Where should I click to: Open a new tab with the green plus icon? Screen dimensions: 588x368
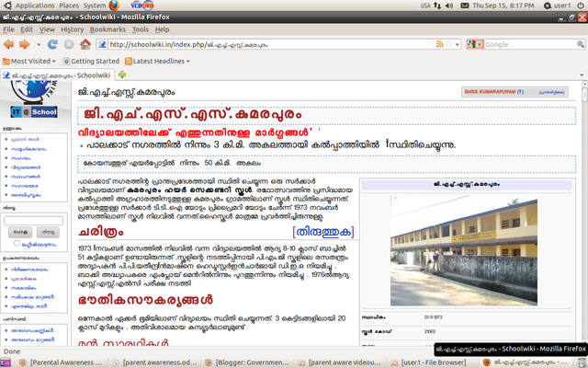coord(122,75)
